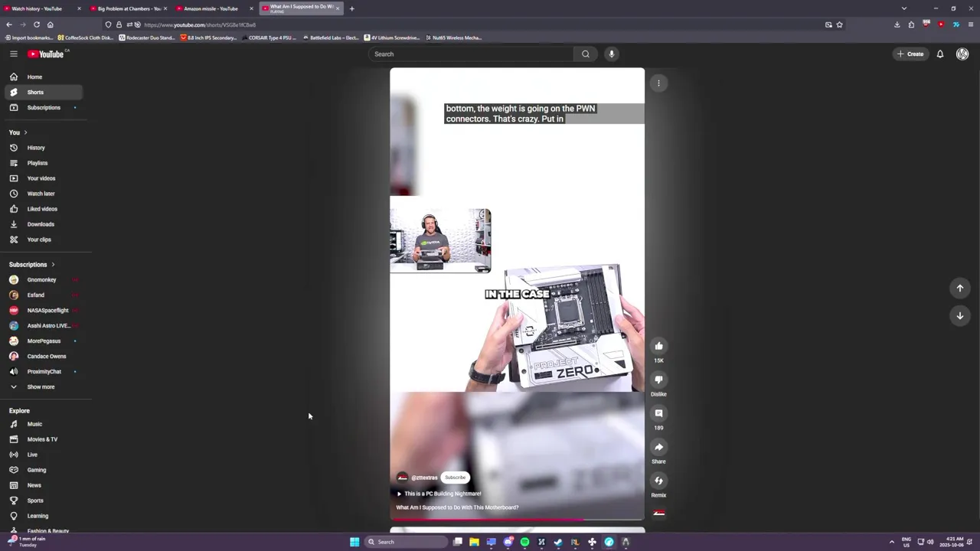Switch to Big Problem at Chambers tab
Image resolution: width=980 pixels, height=551 pixels.
(x=128, y=8)
